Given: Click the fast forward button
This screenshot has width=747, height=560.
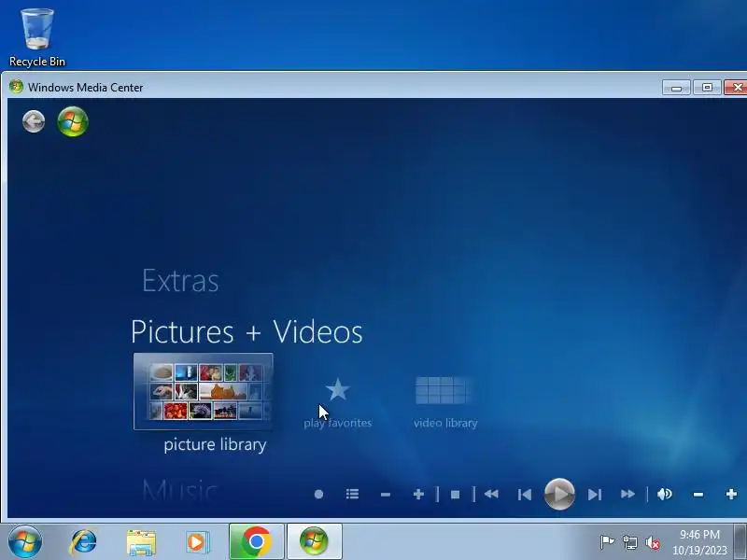Looking at the screenshot, I should point(627,495).
